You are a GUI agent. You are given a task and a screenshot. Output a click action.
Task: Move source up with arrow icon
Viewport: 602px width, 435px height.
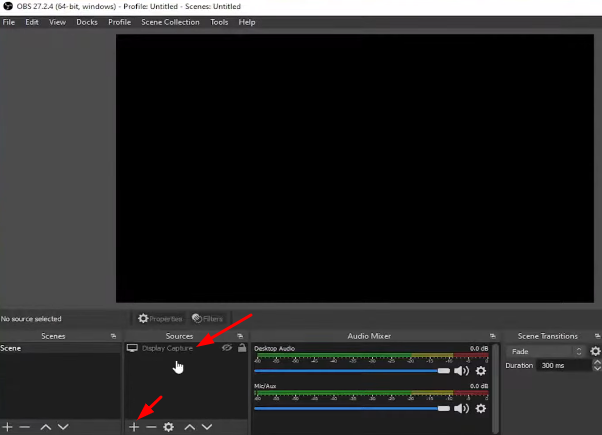(x=190, y=427)
